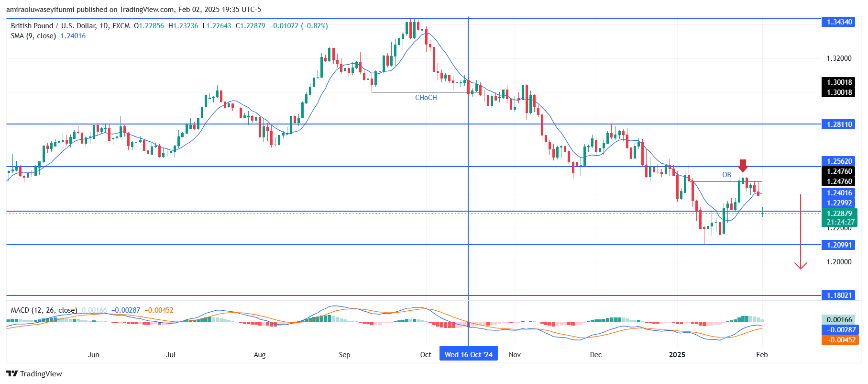Click the blue −0.00287 MACD label on scale
This screenshot has width=868, height=384.
(839, 330)
